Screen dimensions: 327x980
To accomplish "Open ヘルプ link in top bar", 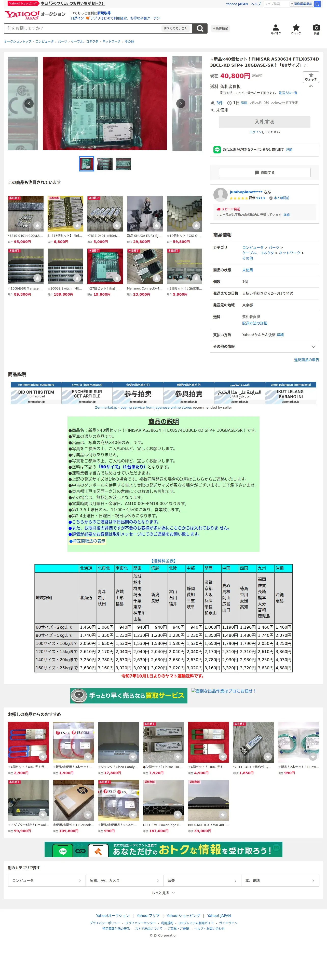I will coord(256,4).
